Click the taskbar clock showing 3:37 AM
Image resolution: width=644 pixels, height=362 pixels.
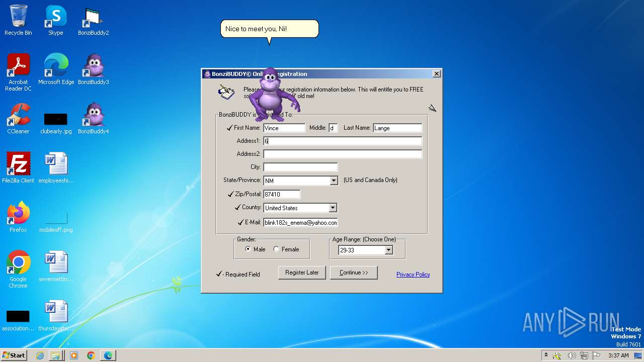pos(618,355)
